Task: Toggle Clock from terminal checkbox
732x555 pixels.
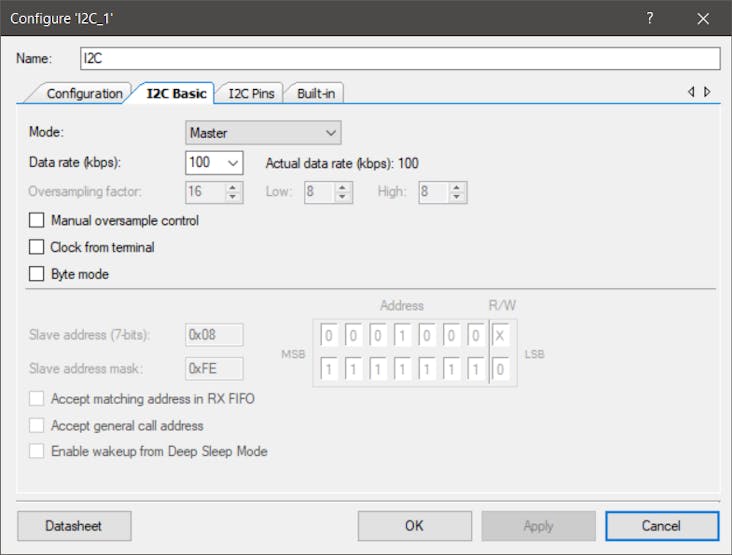Action: pyautogui.click(x=37, y=247)
